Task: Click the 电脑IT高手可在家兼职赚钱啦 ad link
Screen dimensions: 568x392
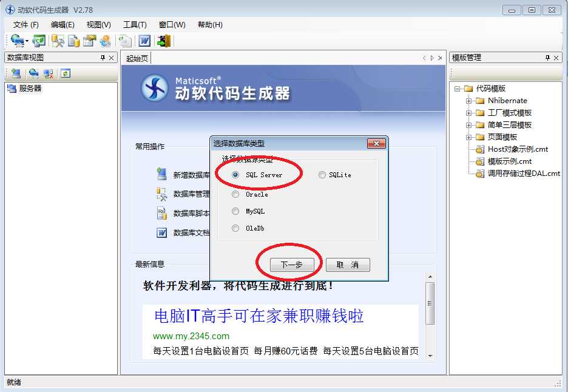Action: tap(259, 316)
